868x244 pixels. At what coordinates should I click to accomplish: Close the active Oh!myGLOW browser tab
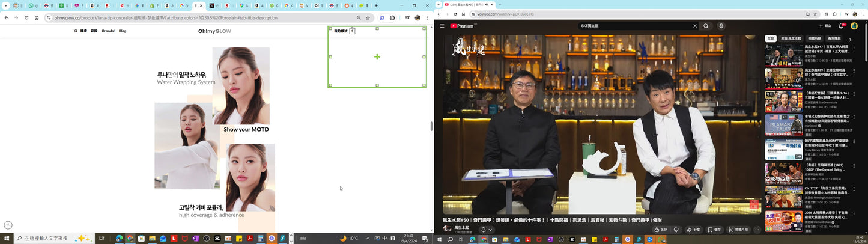[x=202, y=5]
